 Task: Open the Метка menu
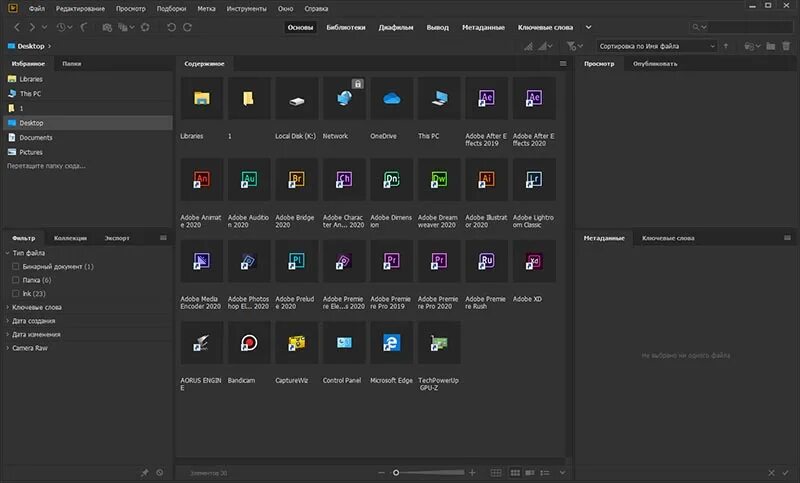tap(206, 9)
